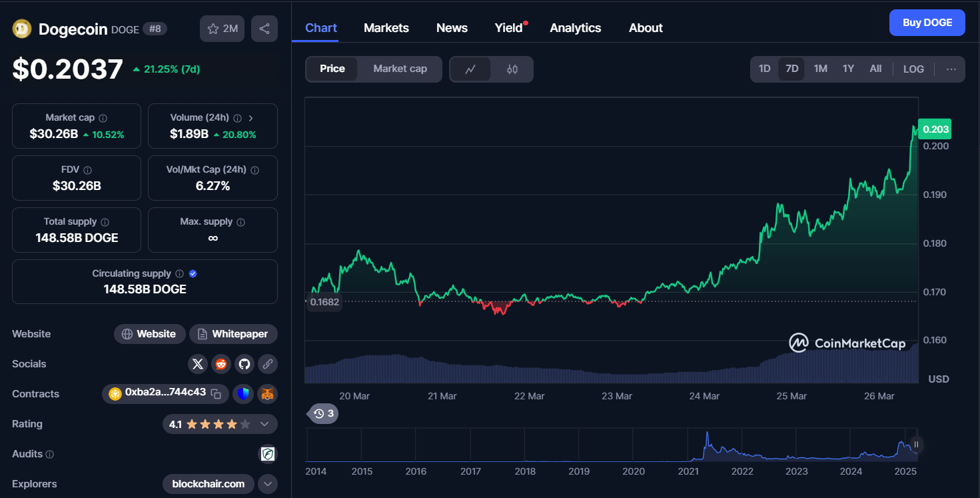
Task: Click the $30.26B market cap value
Action: click(54, 134)
